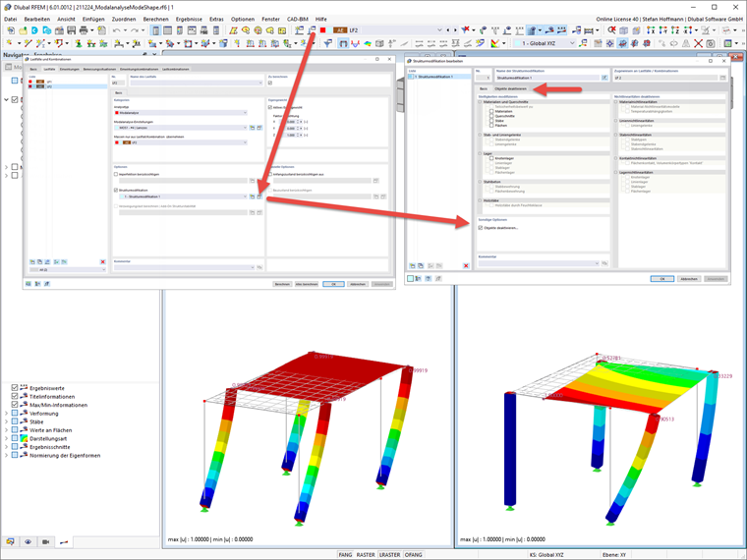
Task: Expand Stäbe tree node in navigator
Action: coord(6,421)
